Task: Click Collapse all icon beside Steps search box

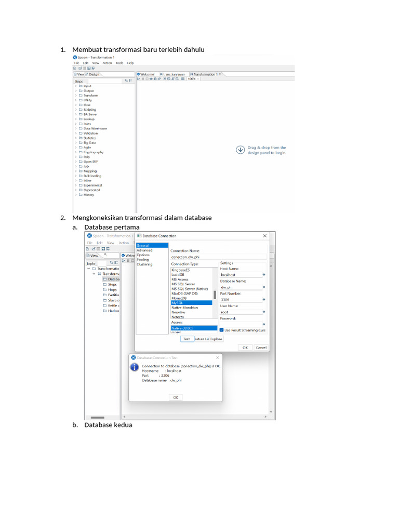Action: (x=130, y=81)
